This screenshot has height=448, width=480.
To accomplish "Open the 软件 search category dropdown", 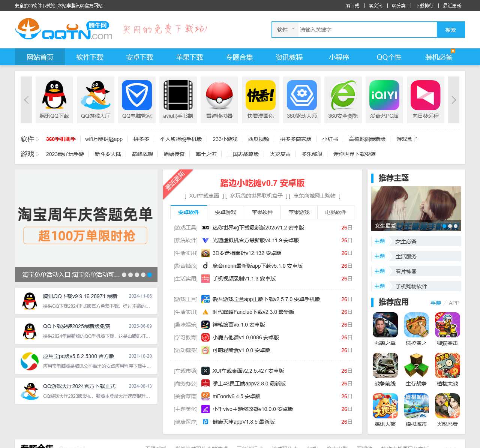I will (x=285, y=30).
